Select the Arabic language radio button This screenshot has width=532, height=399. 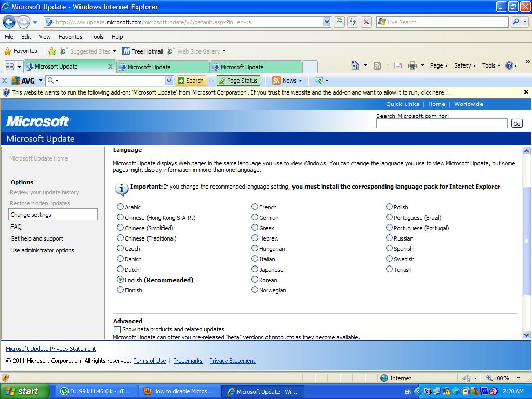tap(120, 207)
